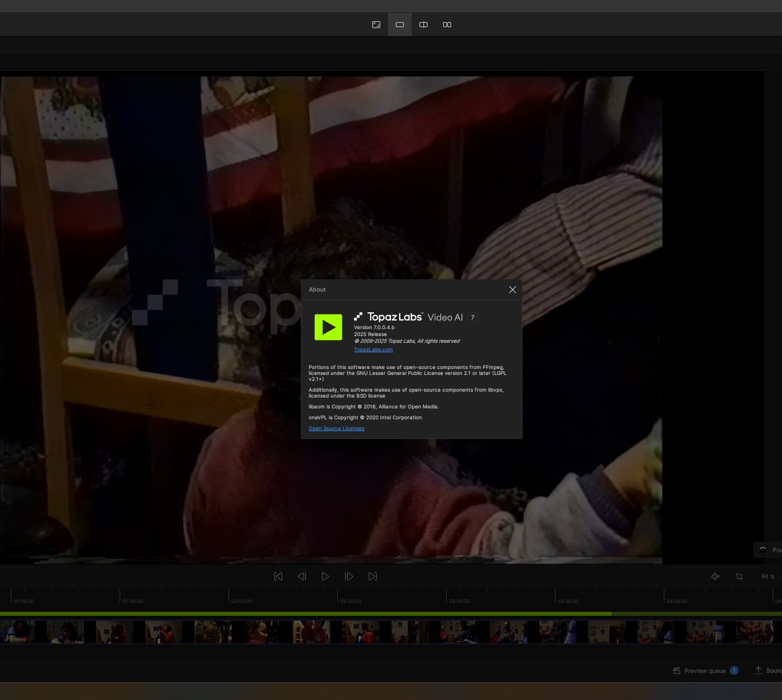Image resolution: width=782 pixels, height=700 pixels.
Task: Click the green progress bar on the timeline
Action: pos(305,614)
